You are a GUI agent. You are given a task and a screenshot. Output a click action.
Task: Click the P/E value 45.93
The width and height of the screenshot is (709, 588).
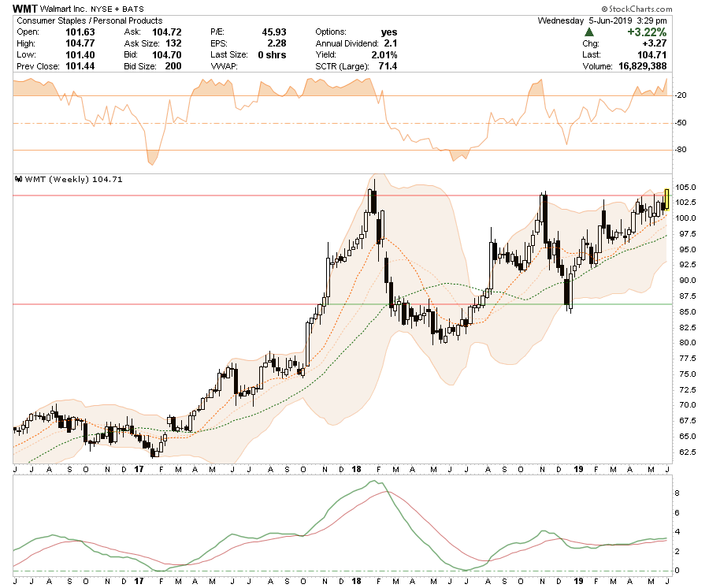tap(274, 32)
